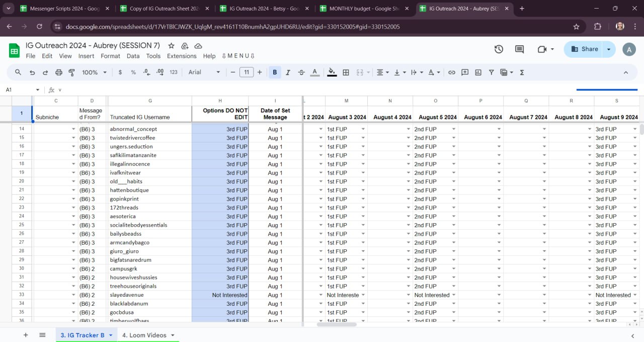644x342 pixels.
Task: Click the insert chart icon
Action: (x=478, y=73)
